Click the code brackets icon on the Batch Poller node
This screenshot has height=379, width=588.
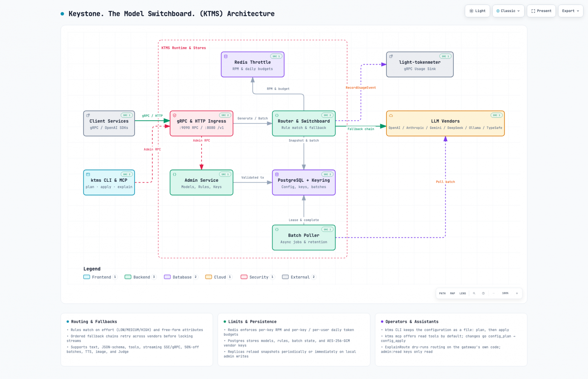point(277,229)
